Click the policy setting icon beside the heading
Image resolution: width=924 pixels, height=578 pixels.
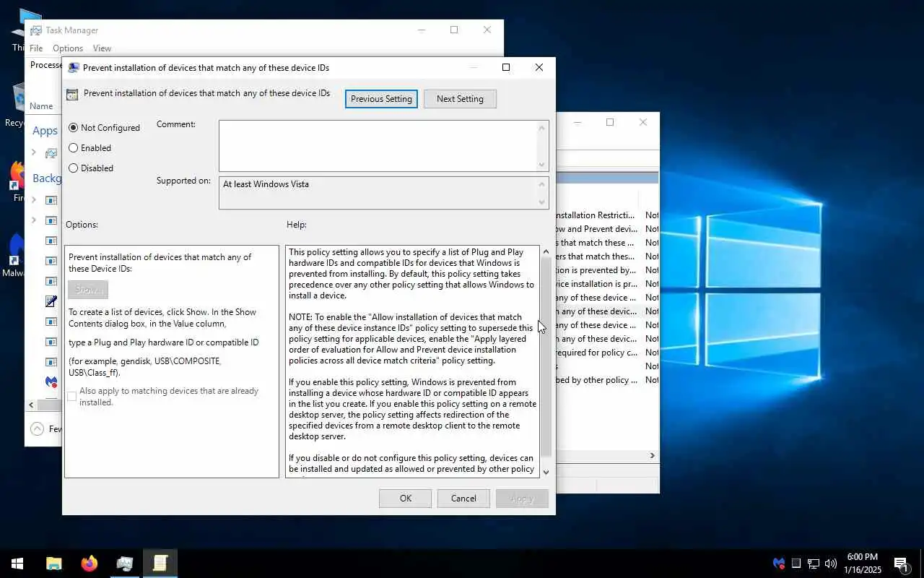[72, 94]
